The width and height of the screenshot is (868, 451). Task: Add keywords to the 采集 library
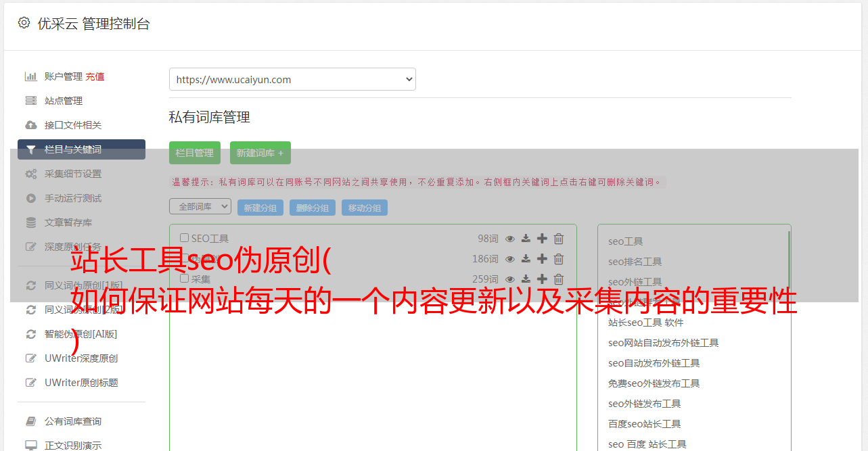coord(542,279)
